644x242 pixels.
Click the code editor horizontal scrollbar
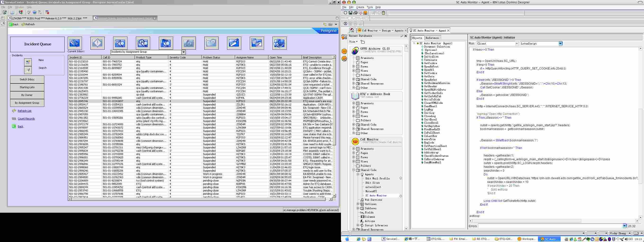tap(554, 221)
